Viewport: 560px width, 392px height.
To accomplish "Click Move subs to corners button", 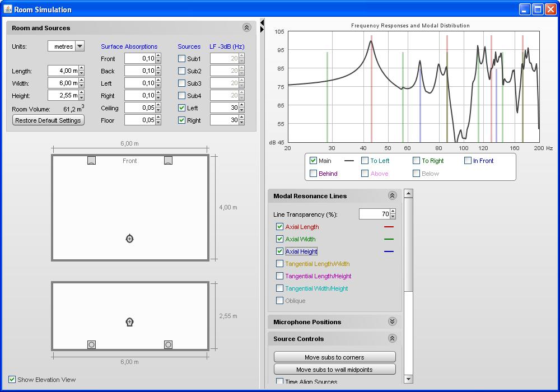I will tap(334, 357).
